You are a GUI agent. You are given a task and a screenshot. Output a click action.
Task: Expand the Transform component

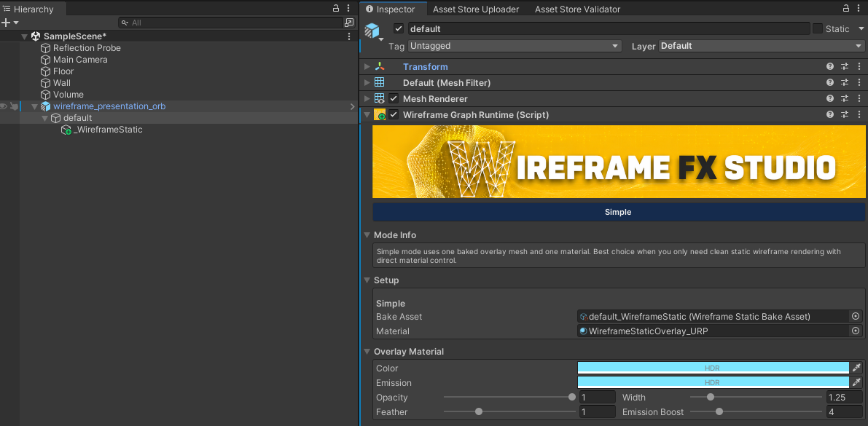click(x=367, y=66)
